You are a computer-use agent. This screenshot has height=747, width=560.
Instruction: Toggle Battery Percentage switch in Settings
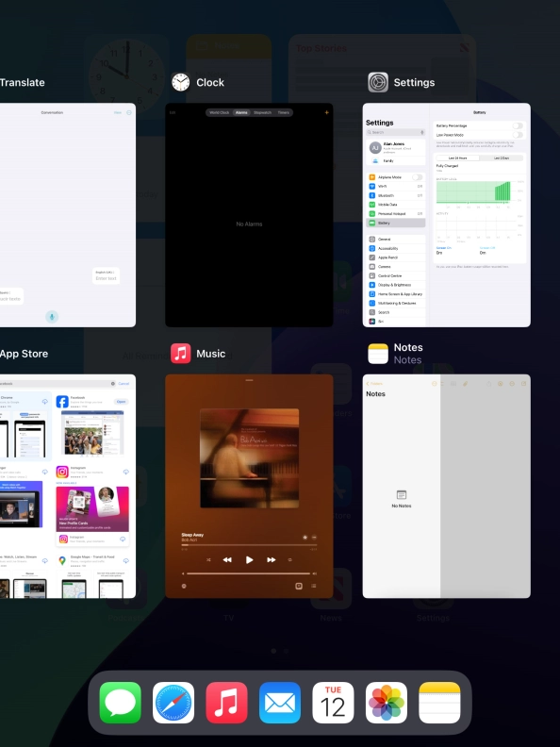[518, 125]
